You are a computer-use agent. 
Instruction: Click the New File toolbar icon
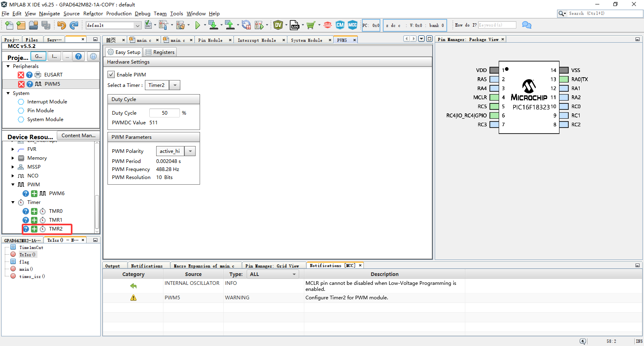[9, 25]
